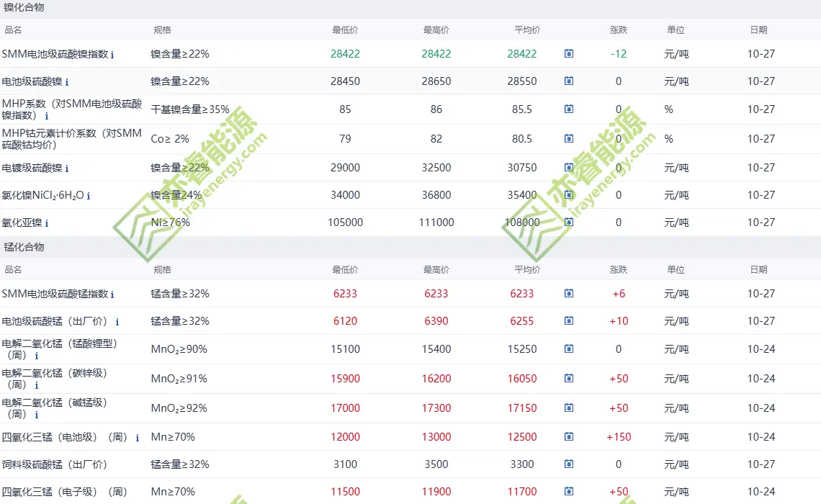821x504 pixels.
Task: Show info for 氧化亚镍
Action: (x=45, y=223)
